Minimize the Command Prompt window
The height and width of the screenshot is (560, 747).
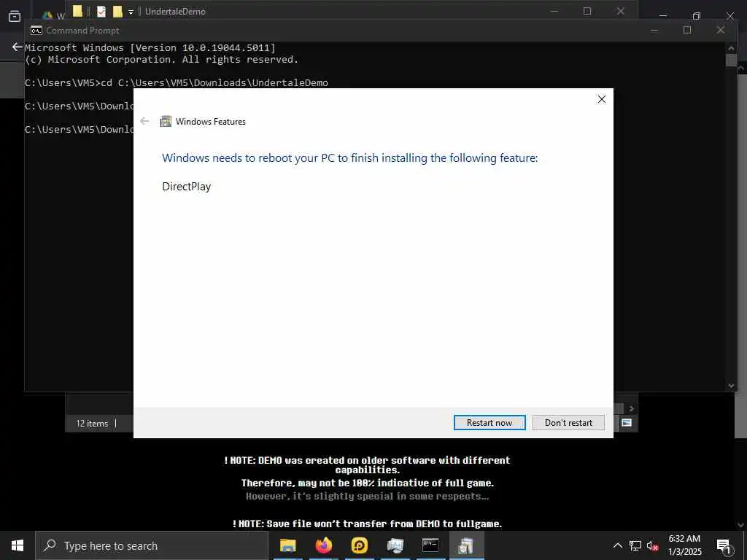point(654,30)
